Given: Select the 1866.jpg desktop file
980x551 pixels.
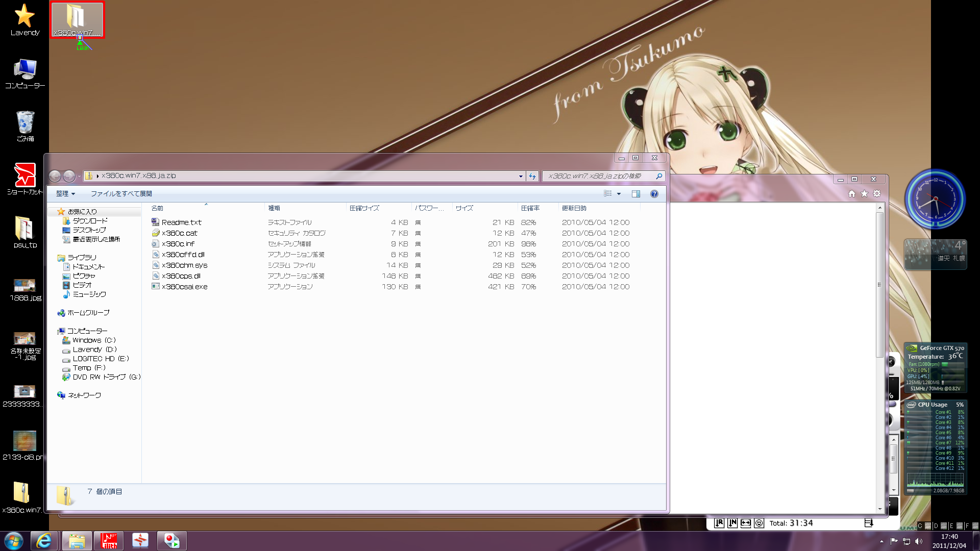Looking at the screenshot, I should (x=24, y=290).
